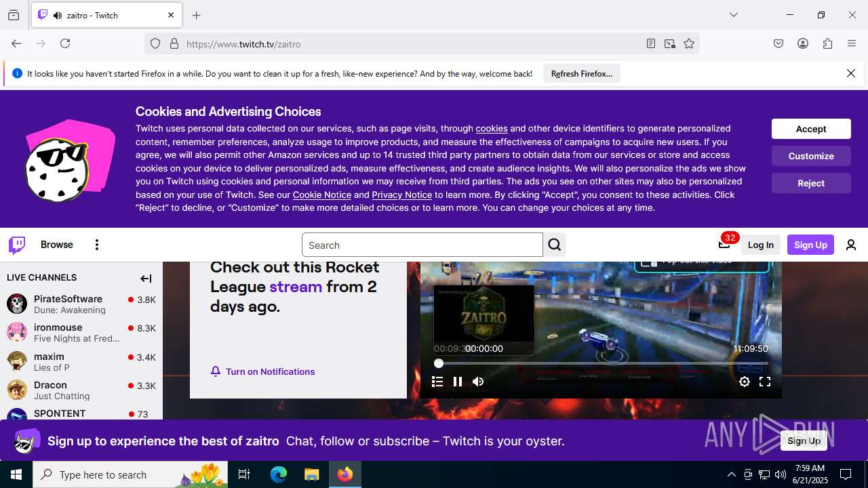Open the user account menu icon
868x488 pixels.
851,245
